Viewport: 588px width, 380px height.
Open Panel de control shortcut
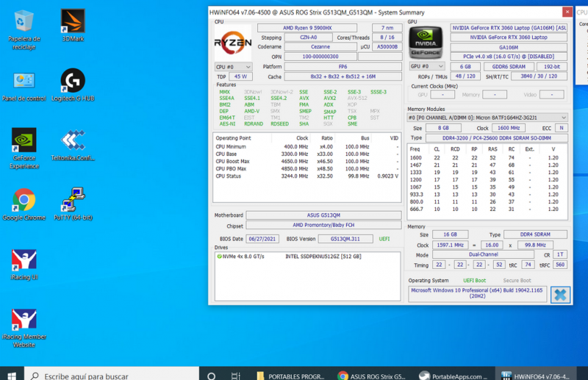coord(24,87)
